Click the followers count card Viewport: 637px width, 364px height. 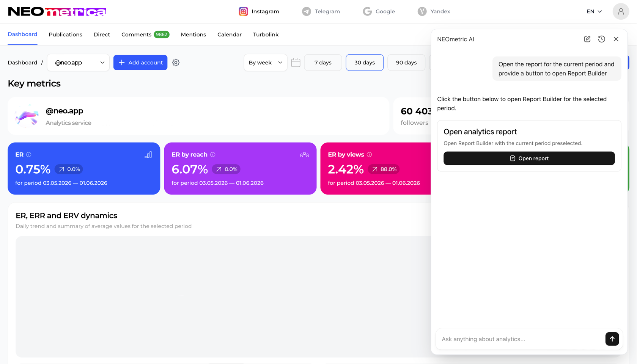point(412,116)
